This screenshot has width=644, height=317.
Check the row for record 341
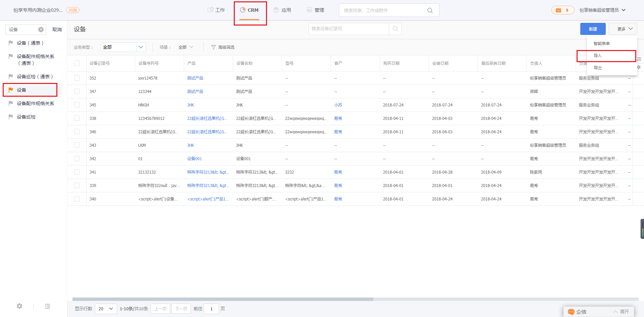pos(77,172)
